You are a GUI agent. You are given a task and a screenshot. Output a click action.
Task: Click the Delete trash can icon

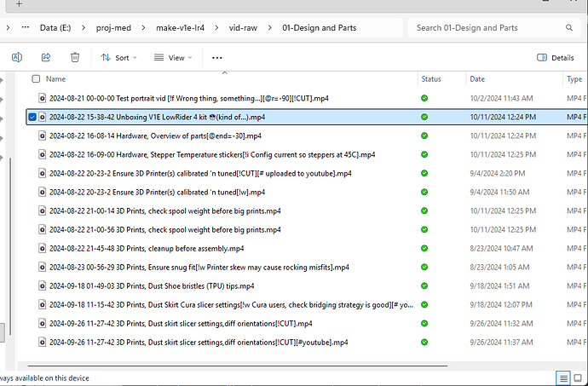[75, 57]
